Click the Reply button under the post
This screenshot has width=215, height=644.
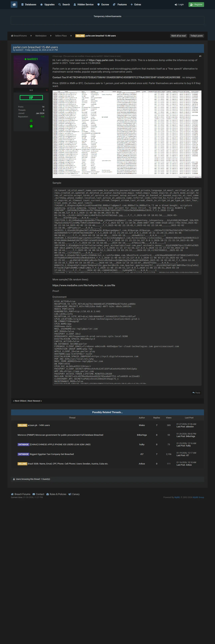click(196, 393)
